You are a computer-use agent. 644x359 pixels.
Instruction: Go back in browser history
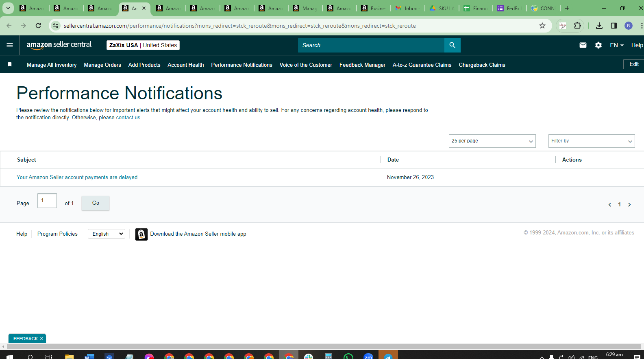tap(9, 26)
